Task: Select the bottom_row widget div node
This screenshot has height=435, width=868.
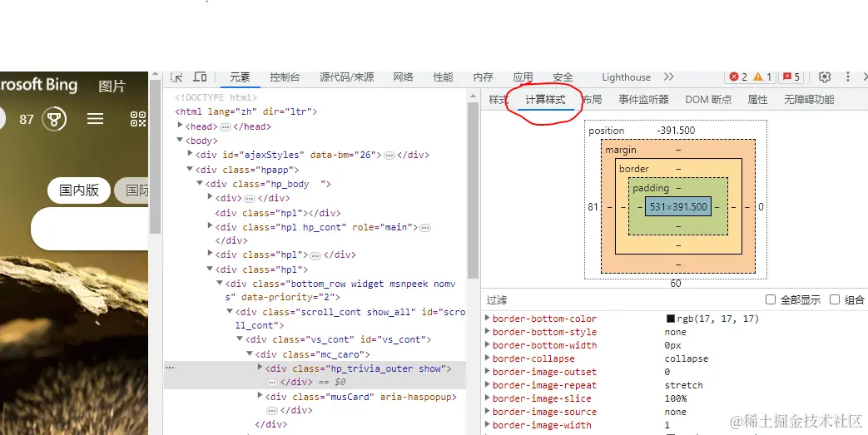Action: 340,290
